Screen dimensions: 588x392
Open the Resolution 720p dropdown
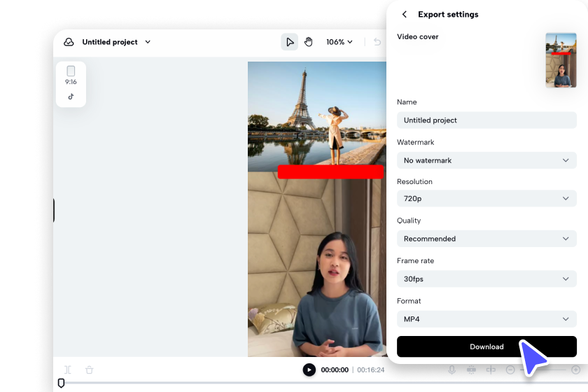[x=486, y=198]
